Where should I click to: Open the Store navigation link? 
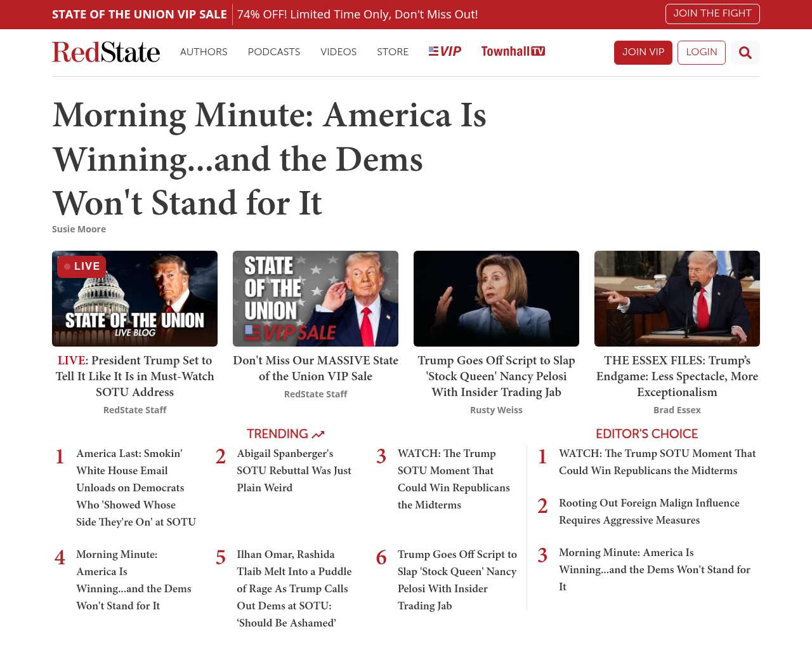[x=393, y=52]
